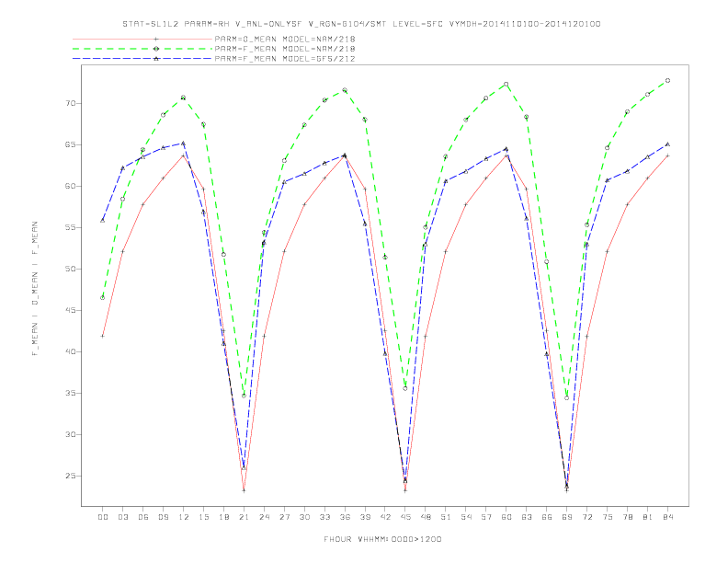Click y-axis tick label 60
Image resolution: width=728 pixels, height=563 pixels.
(71, 186)
